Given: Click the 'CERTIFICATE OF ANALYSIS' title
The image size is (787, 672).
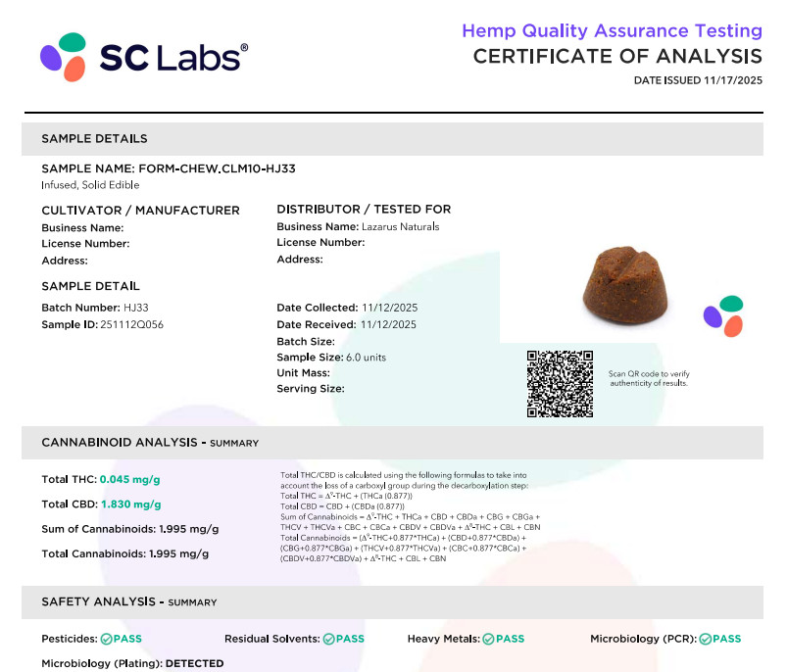Looking at the screenshot, I should click(x=617, y=56).
